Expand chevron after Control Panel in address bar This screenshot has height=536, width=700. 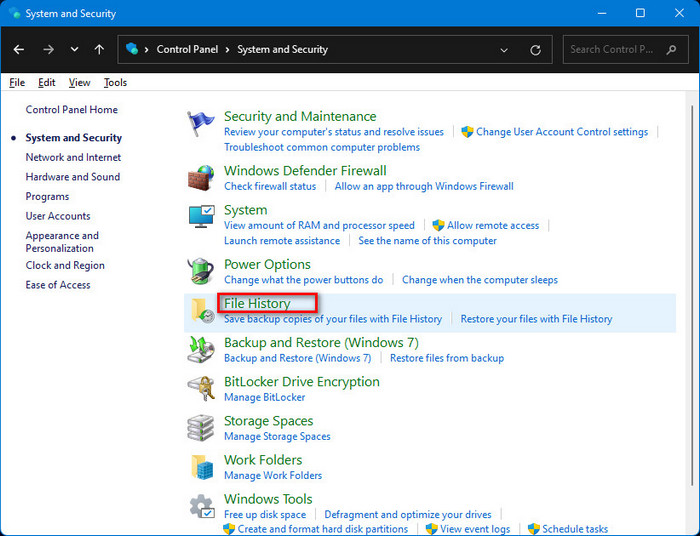tap(227, 50)
